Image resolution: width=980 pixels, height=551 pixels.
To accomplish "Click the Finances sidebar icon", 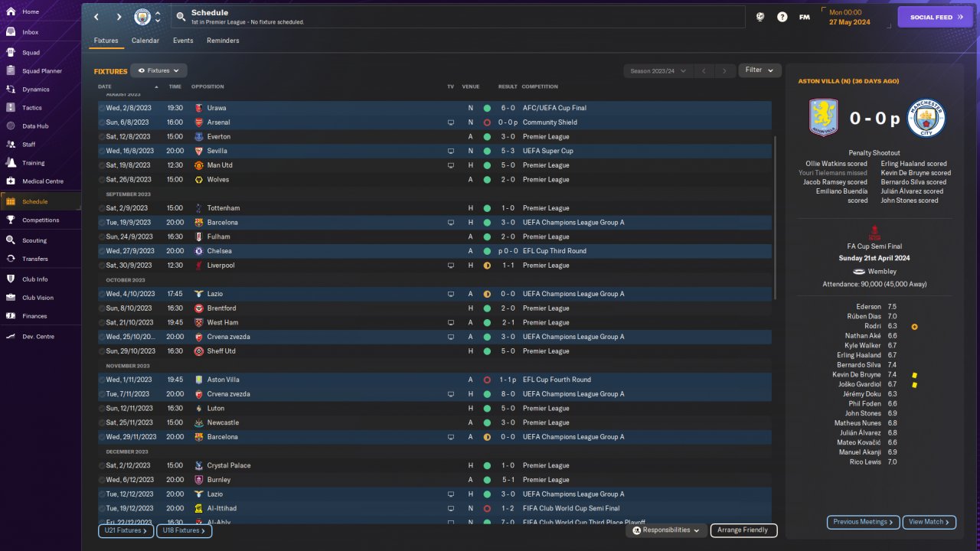I will (x=11, y=316).
